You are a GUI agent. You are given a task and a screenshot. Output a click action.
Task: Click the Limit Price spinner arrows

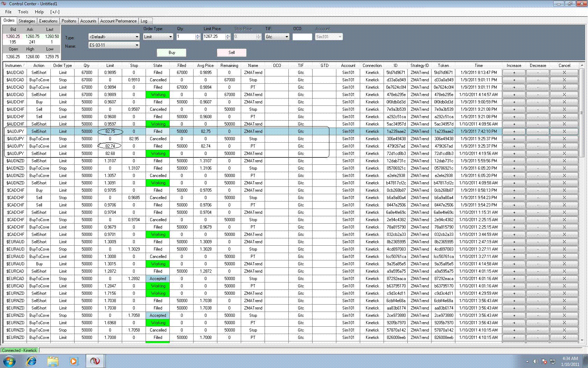pyautogui.click(x=228, y=37)
